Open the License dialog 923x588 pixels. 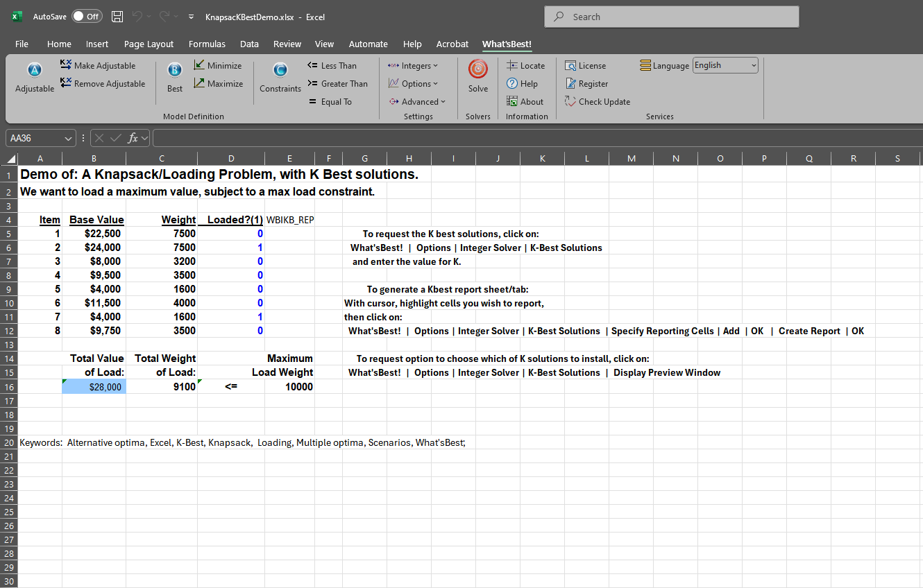585,65
